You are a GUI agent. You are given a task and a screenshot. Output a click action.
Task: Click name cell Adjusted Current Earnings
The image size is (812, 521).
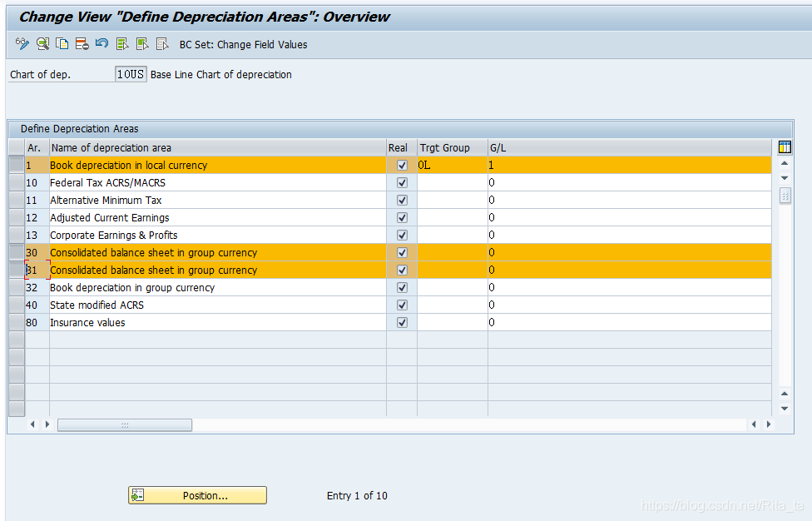(218, 217)
